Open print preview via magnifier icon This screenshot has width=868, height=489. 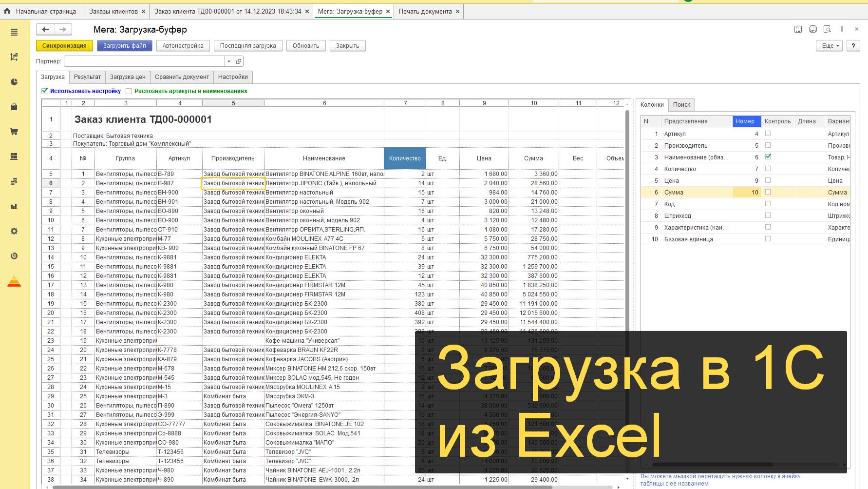827,29
